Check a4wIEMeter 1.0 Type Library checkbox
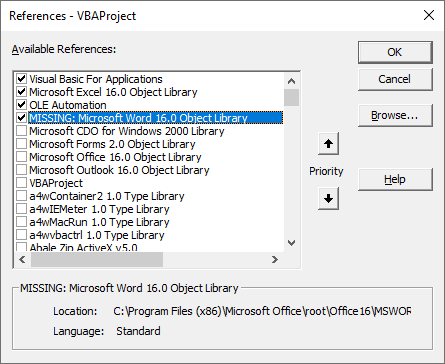Viewport: 445px width, 364px height. [22, 209]
